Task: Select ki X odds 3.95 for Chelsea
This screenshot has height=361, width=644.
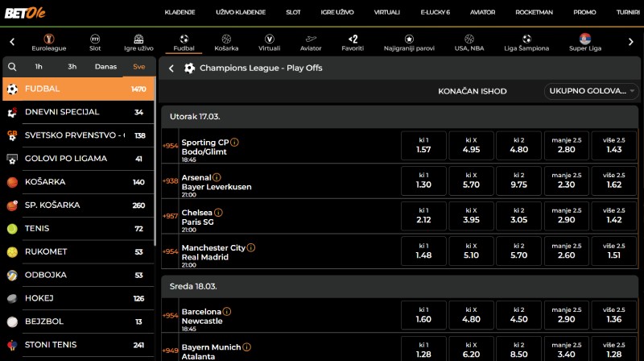Action: (x=471, y=215)
